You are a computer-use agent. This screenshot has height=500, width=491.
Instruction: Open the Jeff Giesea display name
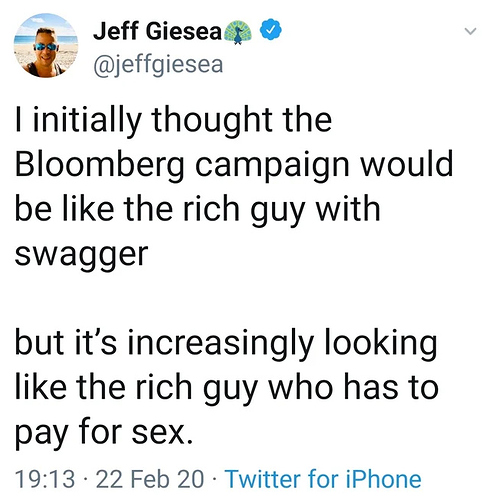(158, 31)
